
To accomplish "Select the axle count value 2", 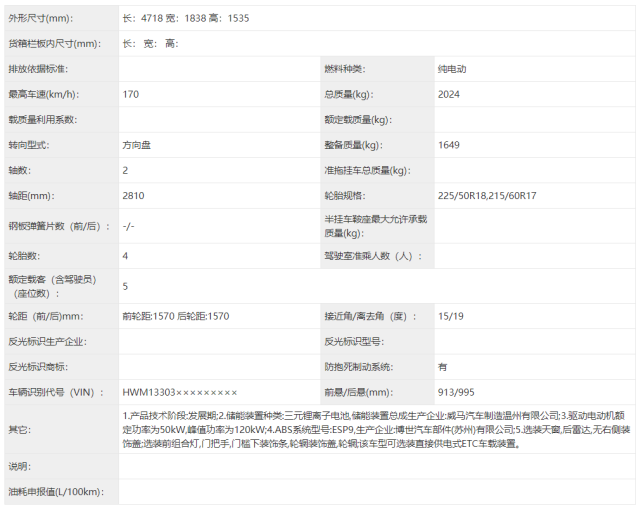I will (125, 170).
